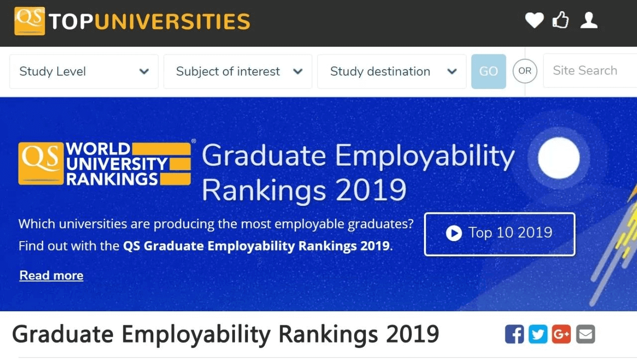The width and height of the screenshot is (637, 364).
Task: Click the Site Search input field
Action: [x=590, y=71]
